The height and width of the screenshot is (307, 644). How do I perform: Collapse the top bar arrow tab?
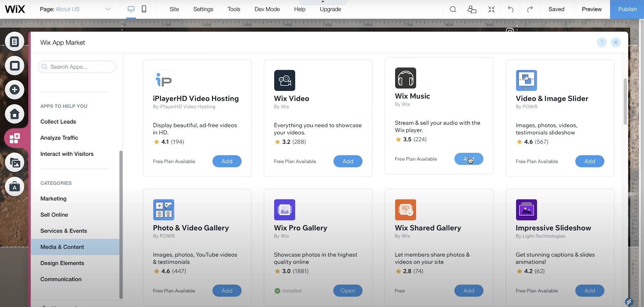click(x=323, y=2)
